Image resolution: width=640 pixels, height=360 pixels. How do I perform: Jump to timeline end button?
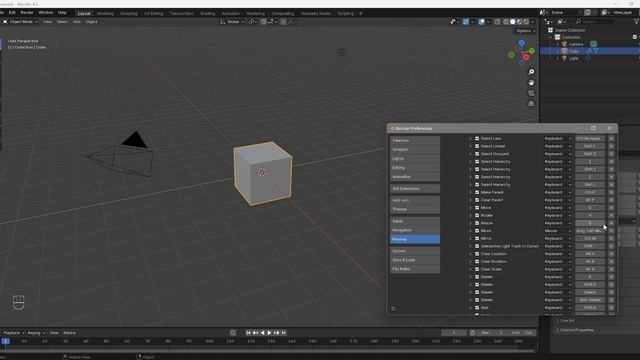click(x=284, y=333)
